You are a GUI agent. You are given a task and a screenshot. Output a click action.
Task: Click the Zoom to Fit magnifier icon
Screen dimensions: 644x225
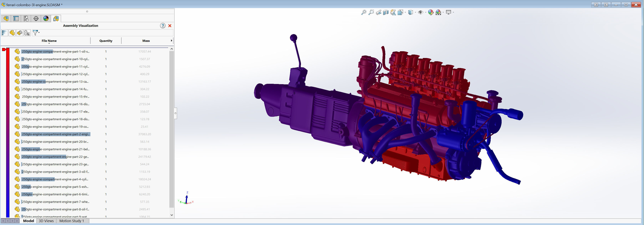click(364, 12)
